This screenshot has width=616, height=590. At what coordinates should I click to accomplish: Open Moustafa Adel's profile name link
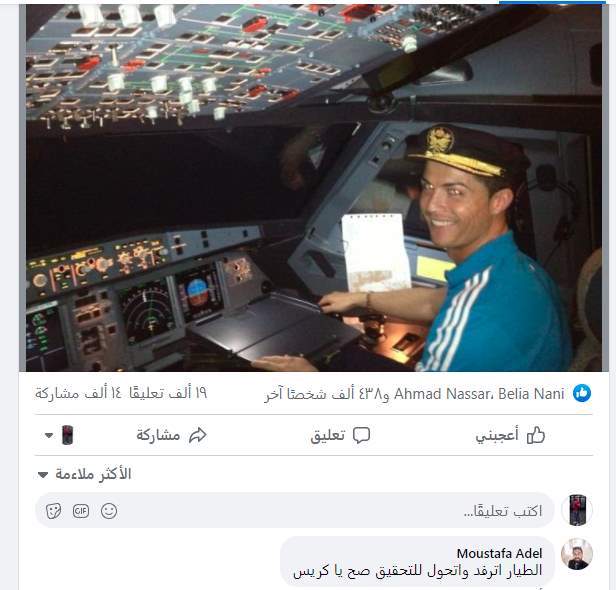[499, 553]
